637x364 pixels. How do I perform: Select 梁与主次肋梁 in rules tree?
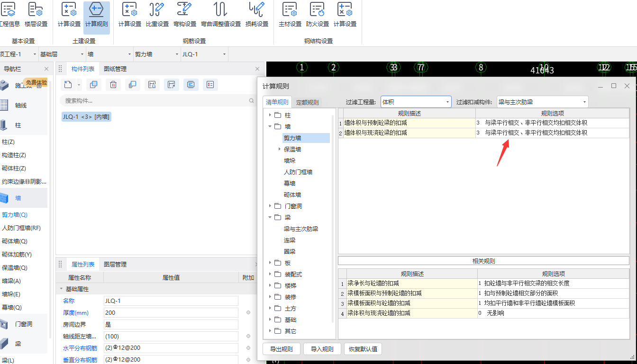[x=301, y=229]
